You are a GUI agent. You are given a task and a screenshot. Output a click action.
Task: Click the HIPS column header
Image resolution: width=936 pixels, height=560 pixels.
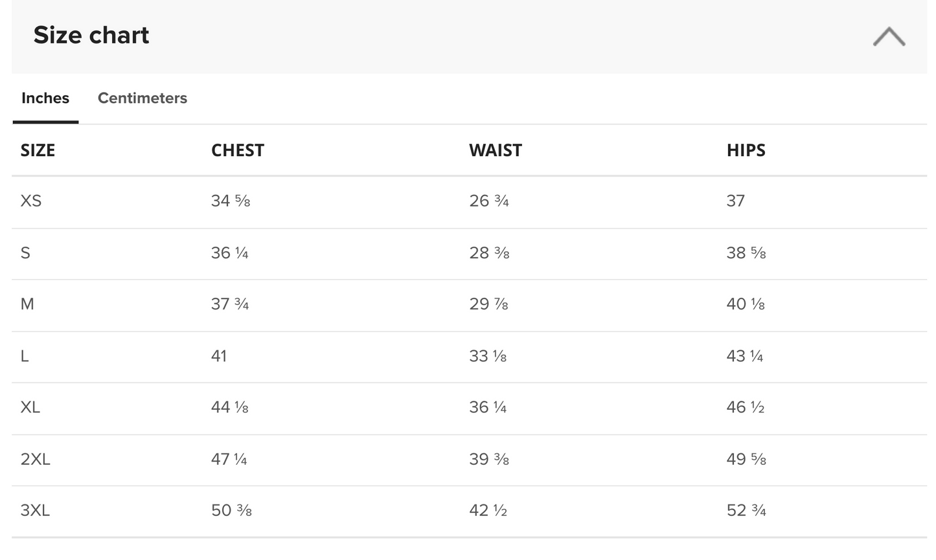(x=746, y=150)
